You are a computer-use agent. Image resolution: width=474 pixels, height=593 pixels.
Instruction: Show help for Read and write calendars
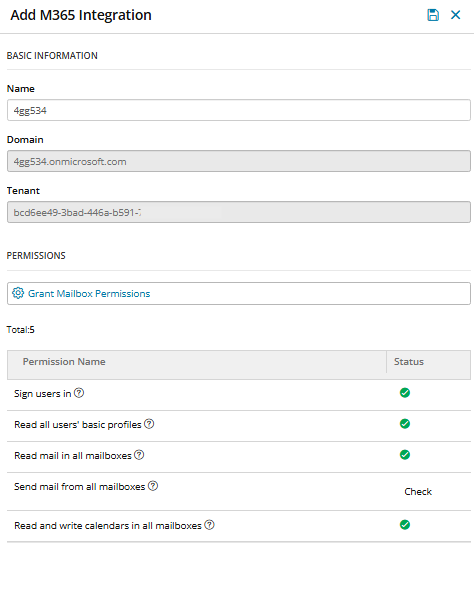pos(209,525)
